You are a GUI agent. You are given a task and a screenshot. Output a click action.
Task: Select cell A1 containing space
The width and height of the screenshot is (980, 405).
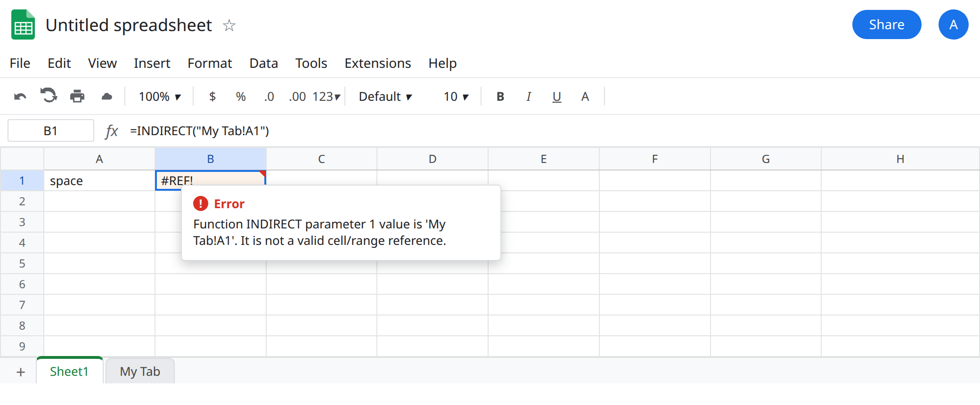pyautogui.click(x=99, y=181)
